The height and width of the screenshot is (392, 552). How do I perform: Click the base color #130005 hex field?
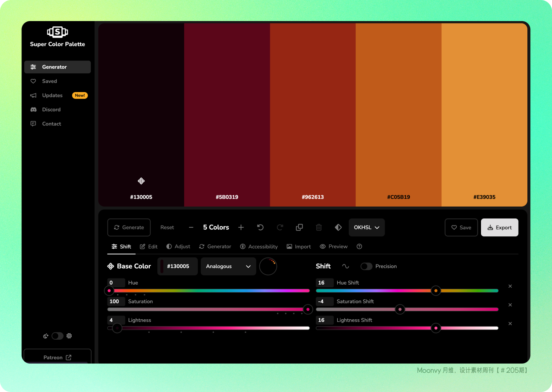pyautogui.click(x=178, y=266)
